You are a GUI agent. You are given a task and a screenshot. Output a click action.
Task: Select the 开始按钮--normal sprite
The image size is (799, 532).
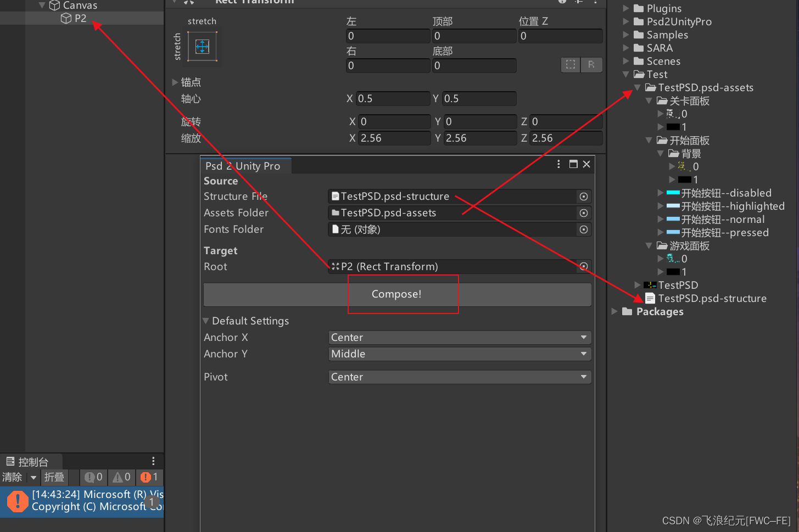pyautogui.click(x=723, y=220)
